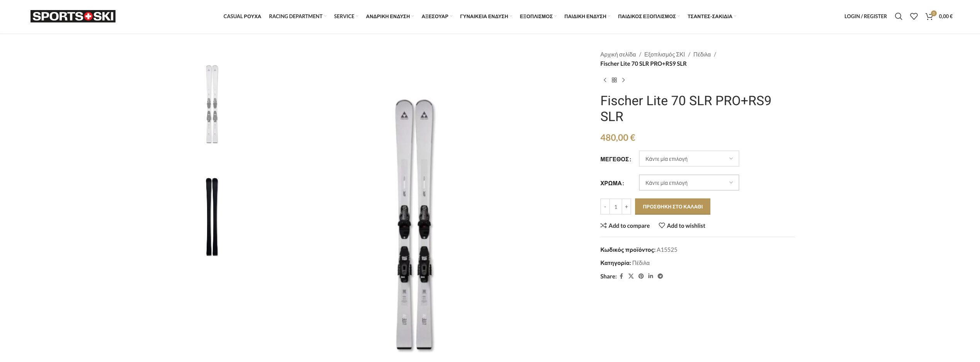Click the ΠΡΟΣΘΗΚΗ ΣΤΟ ΚΑΛΑΘΙ button
This screenshot has height=362, width=980.
pos(673,207)
